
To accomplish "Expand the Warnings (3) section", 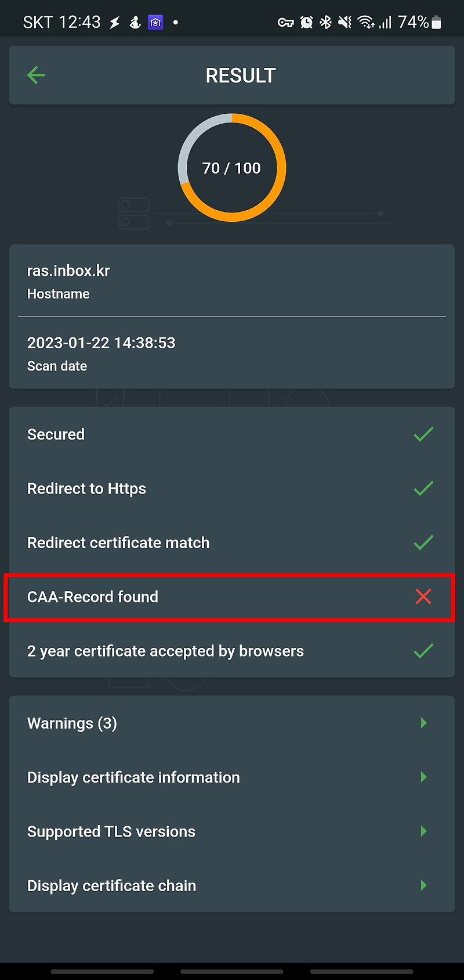I will pos(232,723).
